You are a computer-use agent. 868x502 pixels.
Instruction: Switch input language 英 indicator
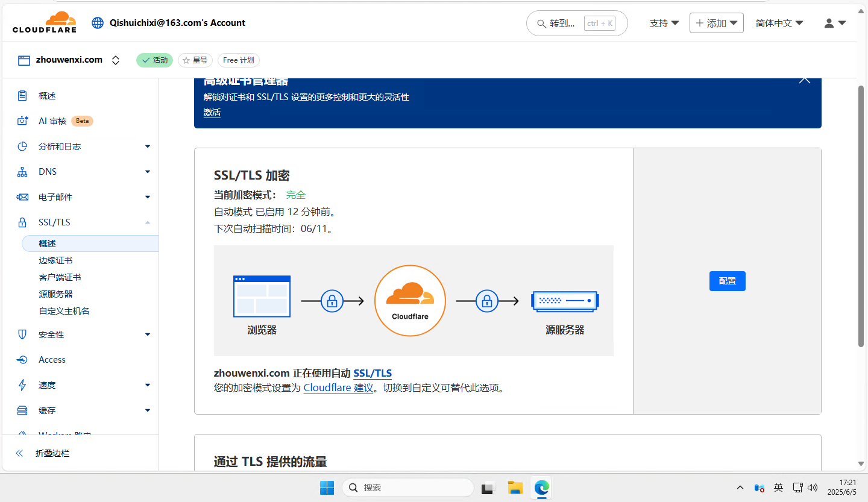tap(778, 488)
